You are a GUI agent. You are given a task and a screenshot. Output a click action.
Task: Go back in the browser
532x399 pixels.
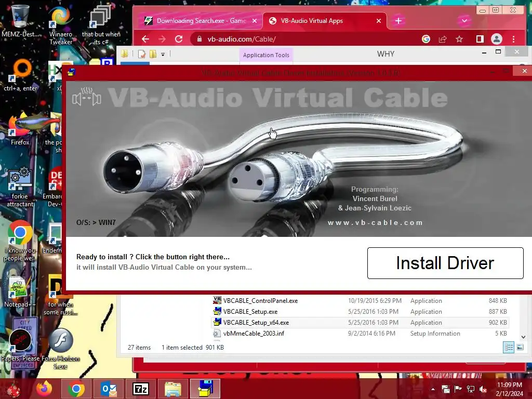[x=145, y=39]
